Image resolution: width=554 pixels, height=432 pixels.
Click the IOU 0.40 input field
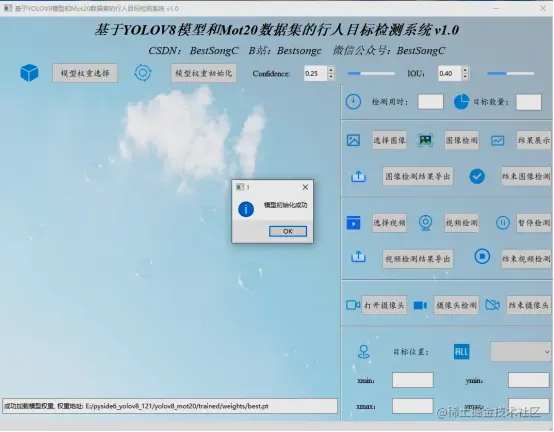pos(450,73)
